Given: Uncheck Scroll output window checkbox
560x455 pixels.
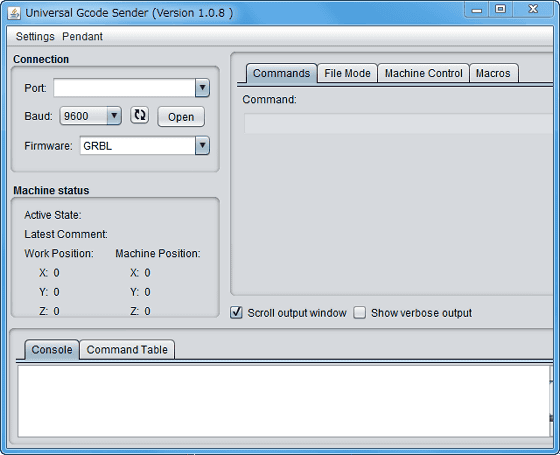Looking at the screenshot, I should (x=236, y=312).
